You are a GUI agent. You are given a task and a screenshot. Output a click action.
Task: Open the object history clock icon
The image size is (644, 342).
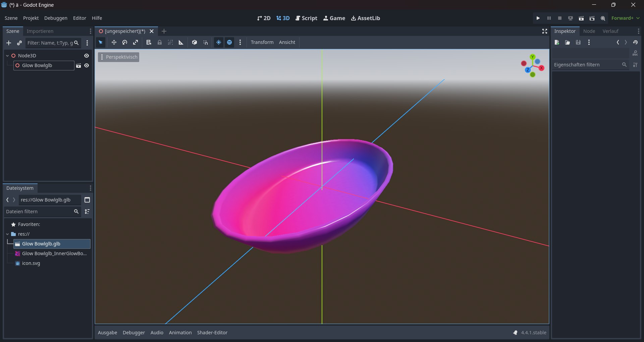click(x=635, y=42)
